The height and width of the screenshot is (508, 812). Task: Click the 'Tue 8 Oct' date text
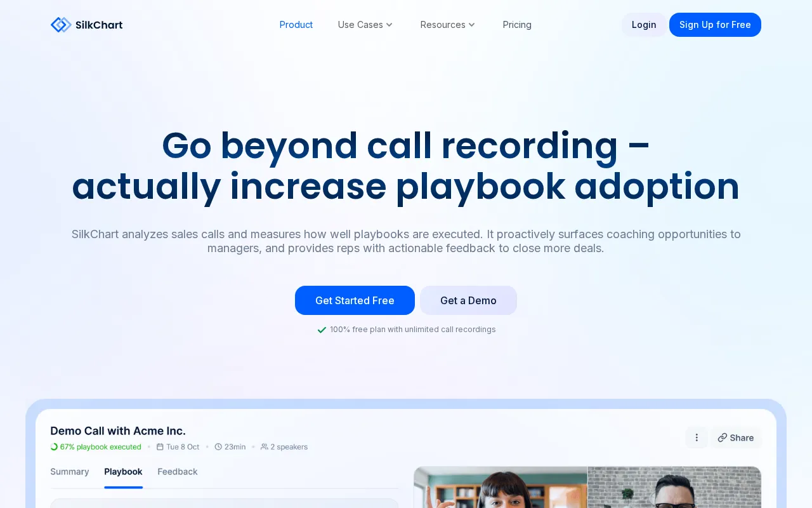click(x=183, y=447)
